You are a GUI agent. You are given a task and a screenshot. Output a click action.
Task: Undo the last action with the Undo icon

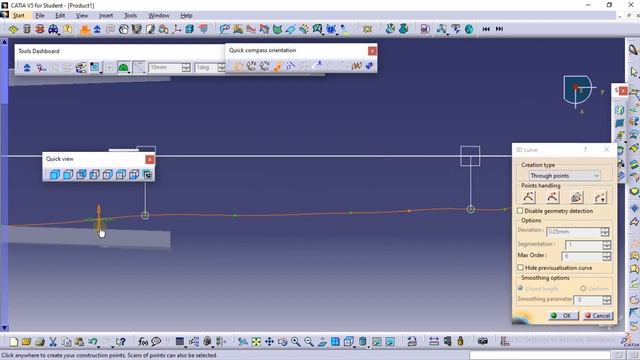93,342
